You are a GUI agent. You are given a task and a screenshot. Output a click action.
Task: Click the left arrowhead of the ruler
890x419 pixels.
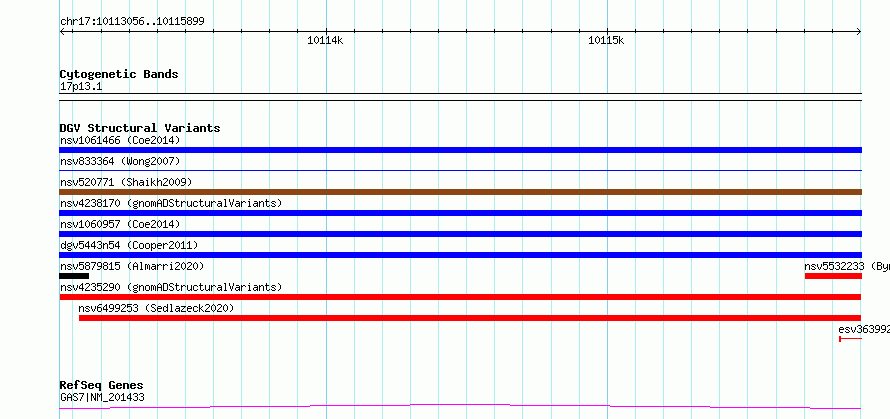click(63, 32)
